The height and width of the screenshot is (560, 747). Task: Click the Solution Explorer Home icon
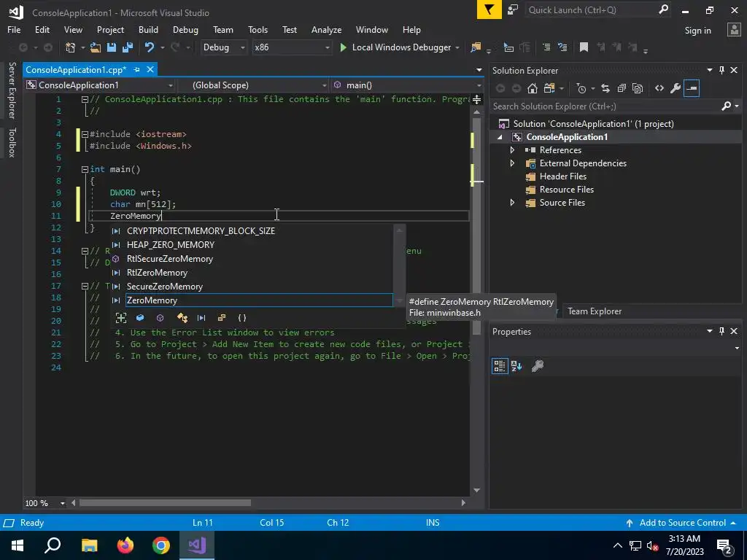533,88
